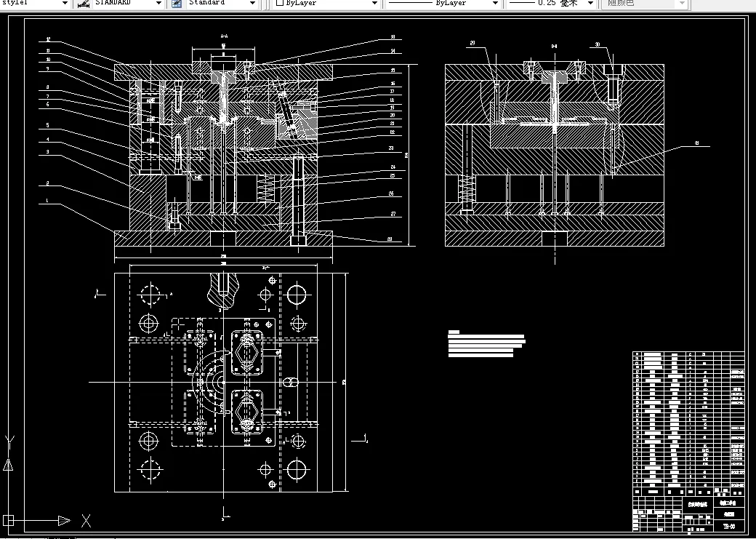756x539 pixels.
Task: Open the Standard table style dropdown
Action: [x=252, y=3]
